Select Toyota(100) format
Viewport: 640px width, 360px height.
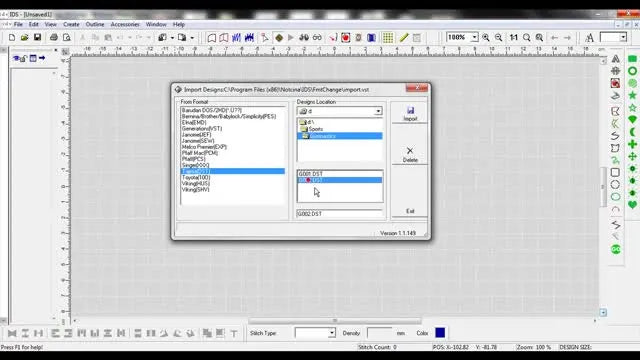(196, 178)
